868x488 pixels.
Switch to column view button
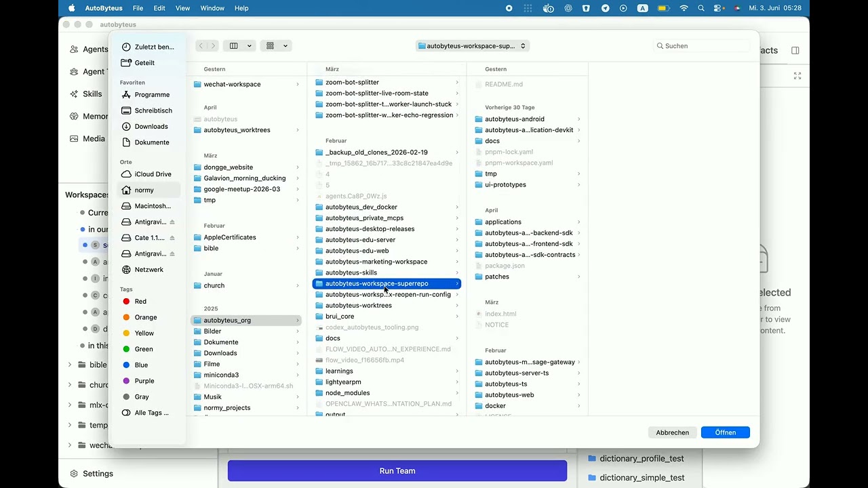click(234, 46)
